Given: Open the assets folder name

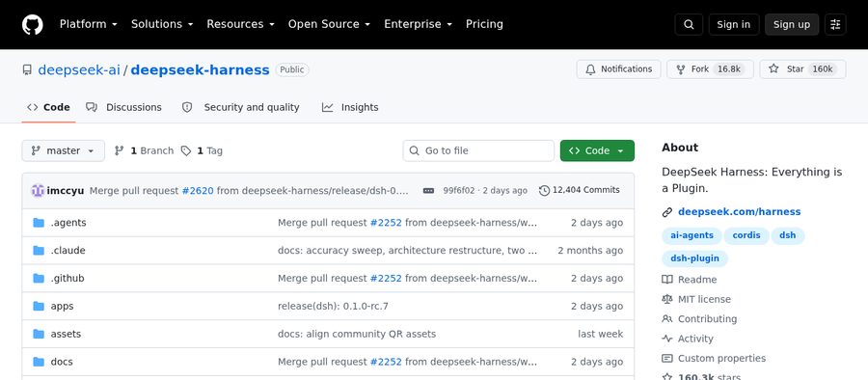Looking at the screenshot, I should [x=66, y=334].
